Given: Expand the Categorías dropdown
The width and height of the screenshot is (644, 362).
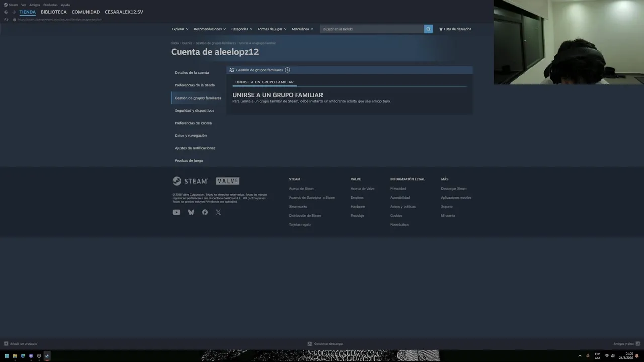Looking at the screenshot, I should [x=242, y=29].
